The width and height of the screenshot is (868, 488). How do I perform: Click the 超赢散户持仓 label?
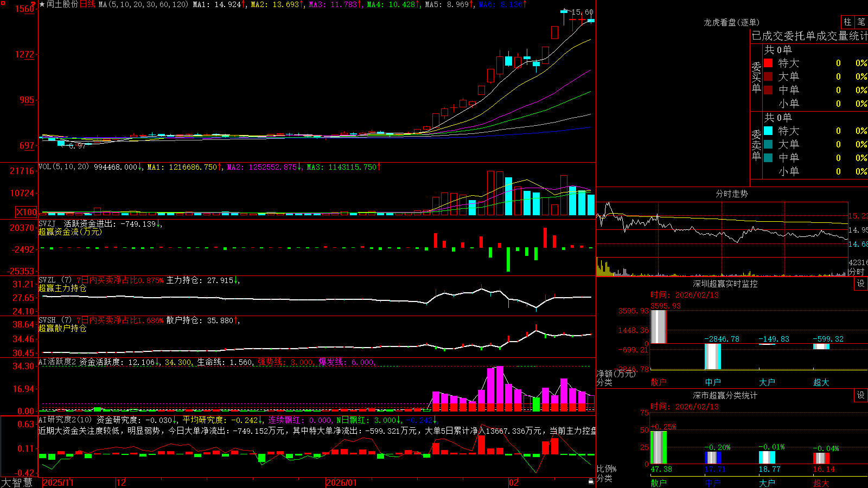[x=62, y=328]
